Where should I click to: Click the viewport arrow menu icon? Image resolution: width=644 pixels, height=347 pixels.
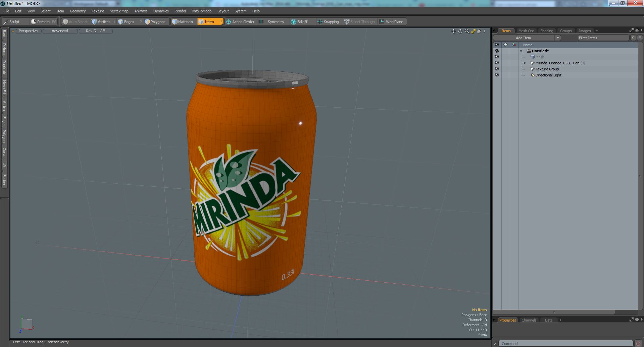point(484,31)
